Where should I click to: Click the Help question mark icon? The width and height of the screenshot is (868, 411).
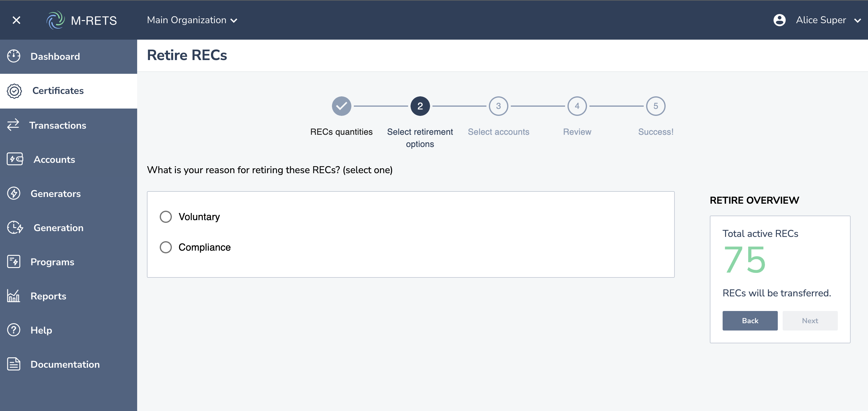coord(14,330)
